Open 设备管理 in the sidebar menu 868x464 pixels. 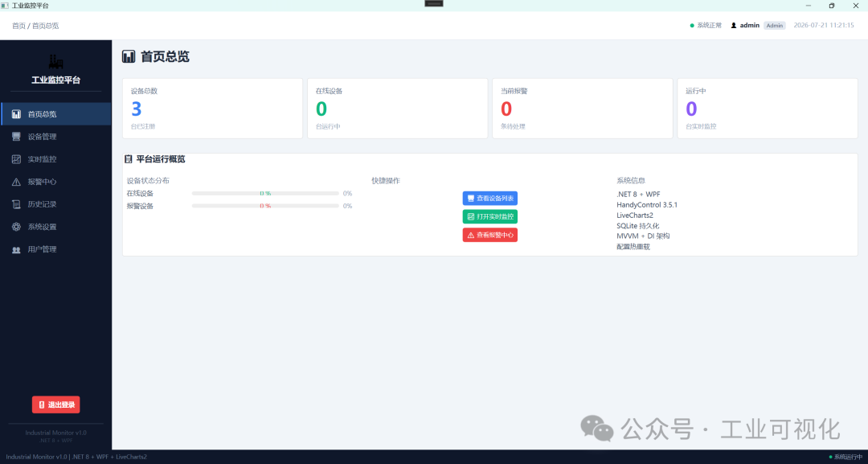56,136
